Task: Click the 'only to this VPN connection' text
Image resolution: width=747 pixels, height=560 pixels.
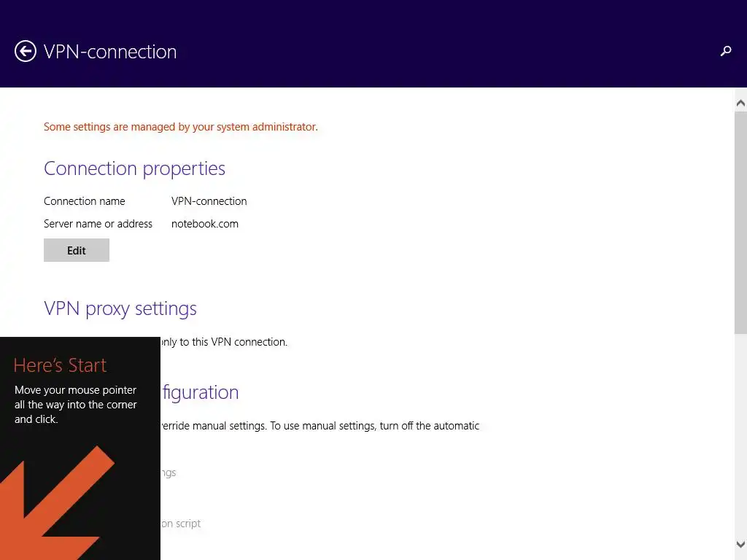Action: point(223,342)
